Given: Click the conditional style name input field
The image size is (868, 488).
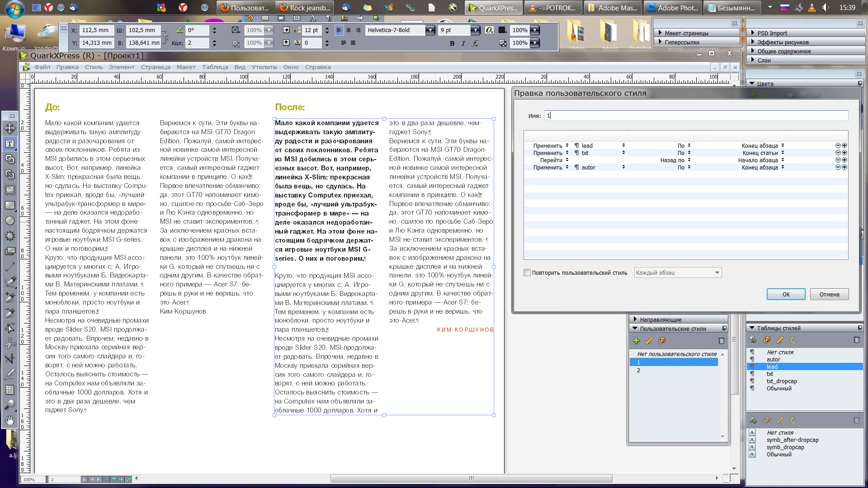Looking at the screenshot, I should tap(696, 116).
